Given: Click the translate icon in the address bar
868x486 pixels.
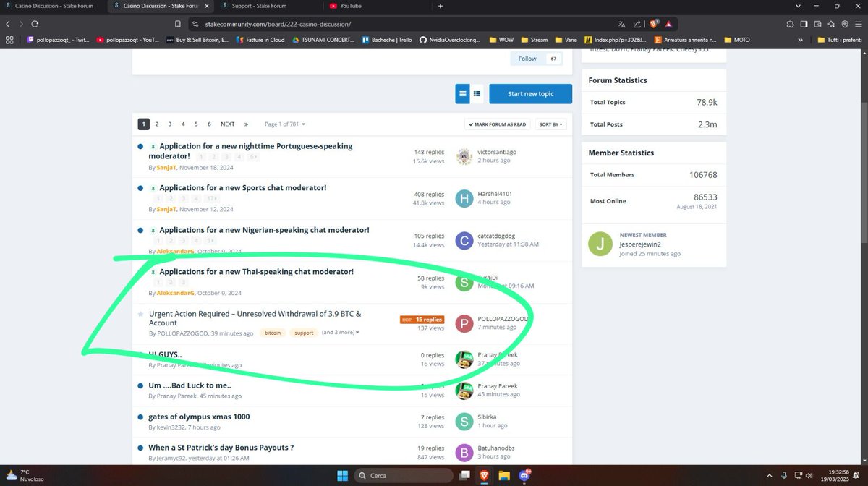Looking at the screenshot, I should (622, 24).
